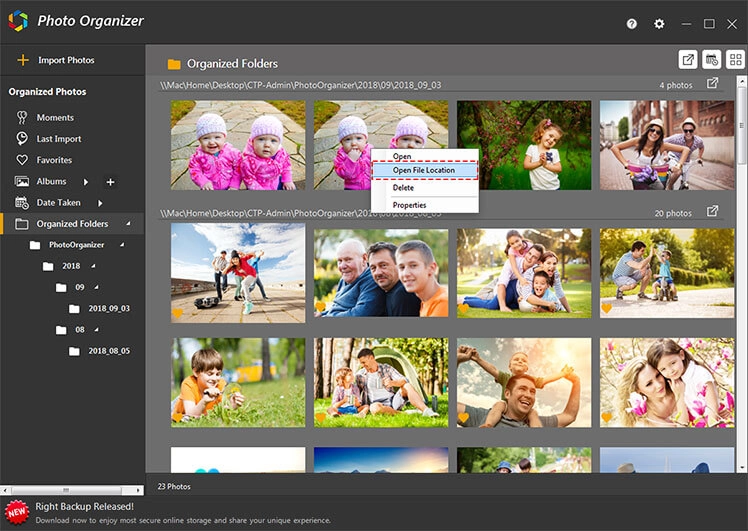The image size is (748, 531).
Task: Add a new album with plus icon
Action: tap(110, 182)
